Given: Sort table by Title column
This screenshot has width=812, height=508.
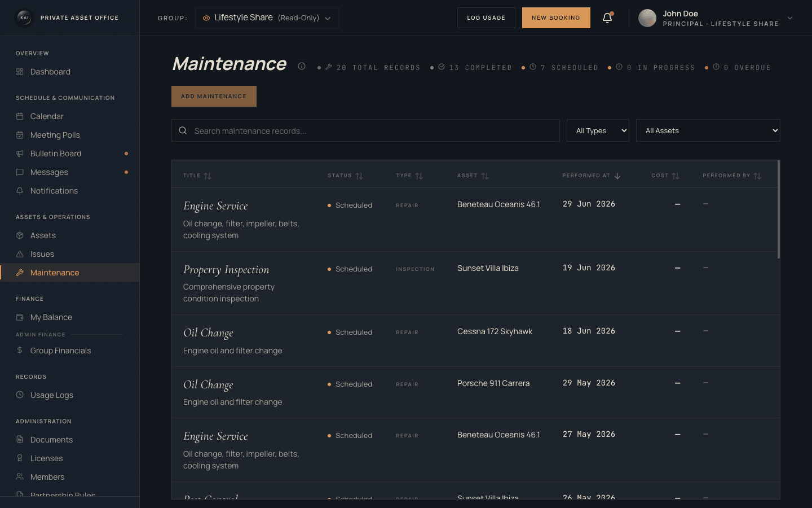Looking at the screenshot, I should (x=197, y=176).
